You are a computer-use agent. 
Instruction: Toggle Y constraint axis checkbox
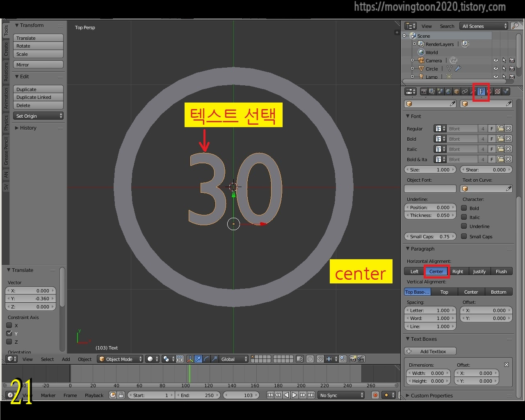click(x=9, y=333)
